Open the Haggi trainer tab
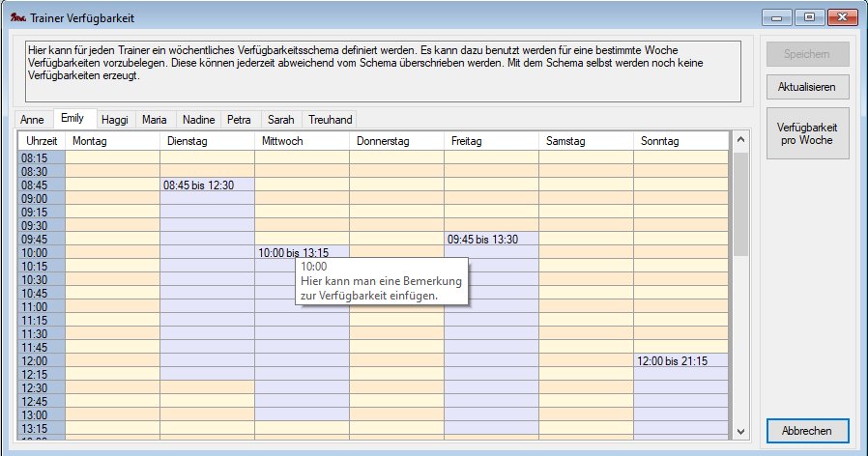This screenshot has width=868, height=456. [114, 120]
